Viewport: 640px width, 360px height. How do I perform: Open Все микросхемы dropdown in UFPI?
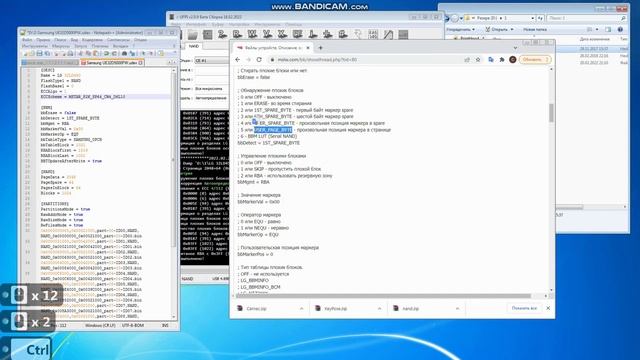(211, 89)
